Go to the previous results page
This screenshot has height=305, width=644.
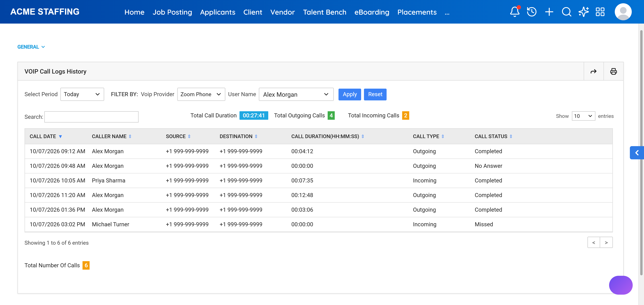point(594,243)
